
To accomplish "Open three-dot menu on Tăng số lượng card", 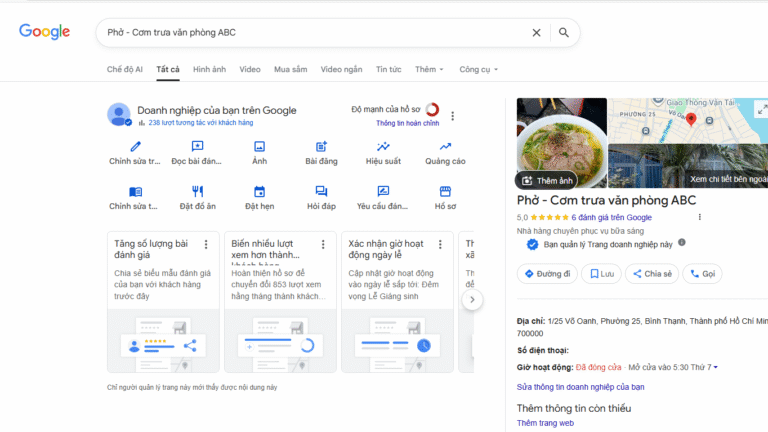I will coord(206,244).
